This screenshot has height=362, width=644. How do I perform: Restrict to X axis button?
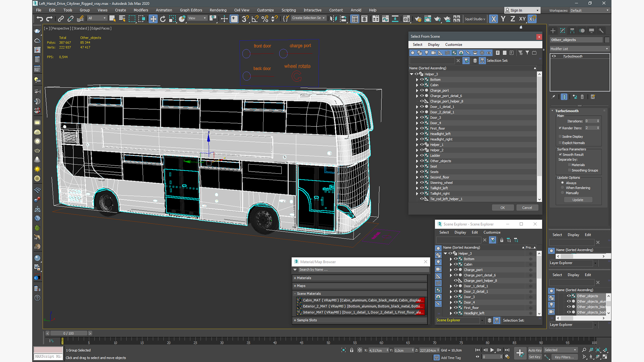[493, 19]
